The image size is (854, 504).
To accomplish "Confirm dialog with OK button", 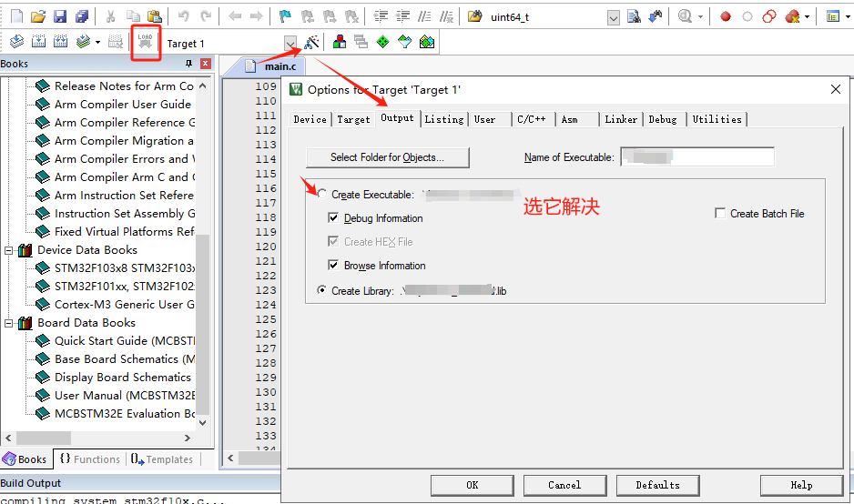I will (x=473, y=485).
